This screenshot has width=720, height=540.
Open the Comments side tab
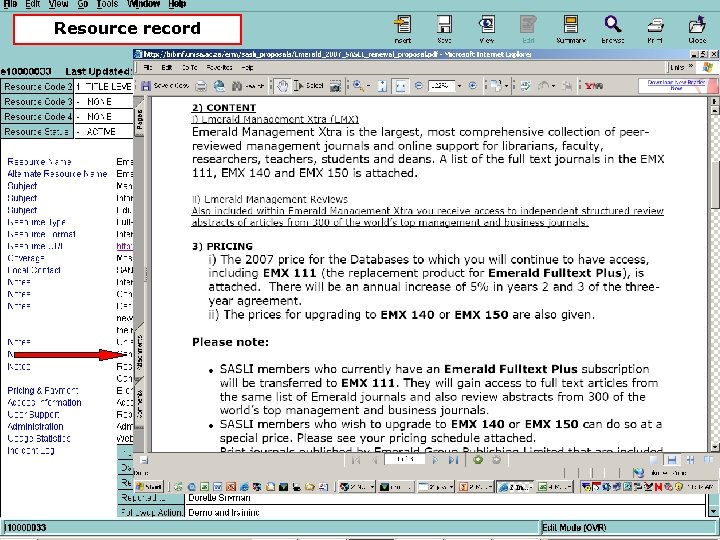(x=140, y=403)
